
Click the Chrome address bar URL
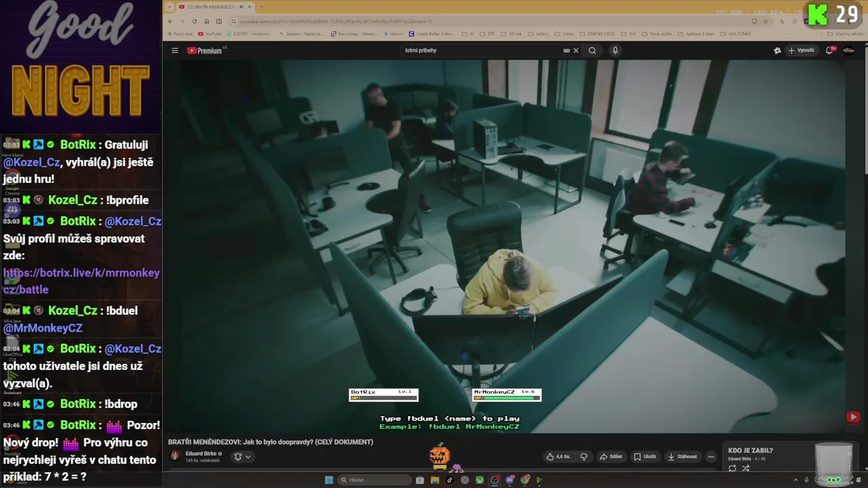click(x=336, y=22)
